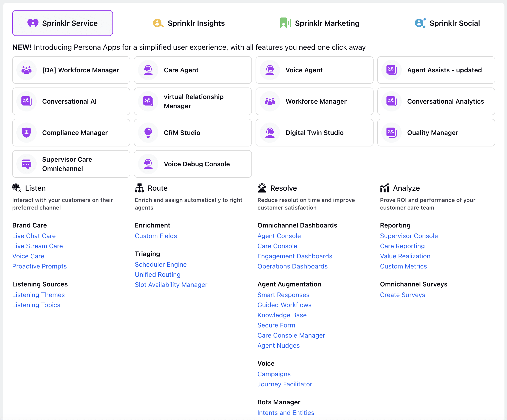Open the Create Surveys link
This screenshot has height=420, width=507.
point(403,295)
